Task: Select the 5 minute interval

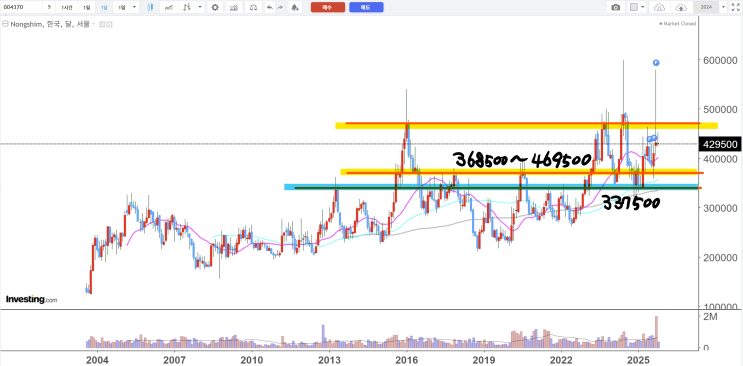Action: coord(49,7)
